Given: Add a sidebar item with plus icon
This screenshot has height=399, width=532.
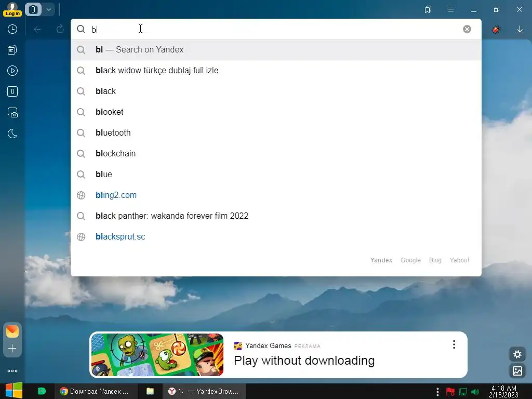Looking at the screenshot, I should pos(12,349).
